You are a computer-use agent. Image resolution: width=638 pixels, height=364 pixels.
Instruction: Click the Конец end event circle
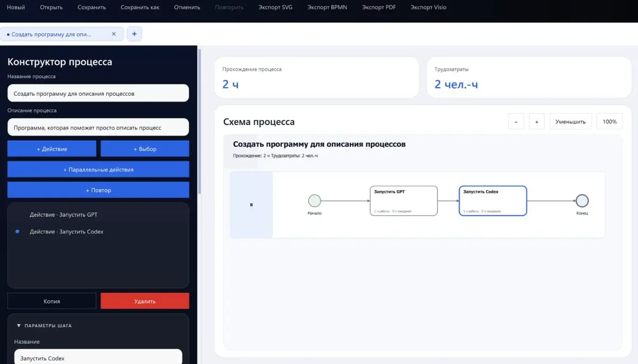(582, 201)
